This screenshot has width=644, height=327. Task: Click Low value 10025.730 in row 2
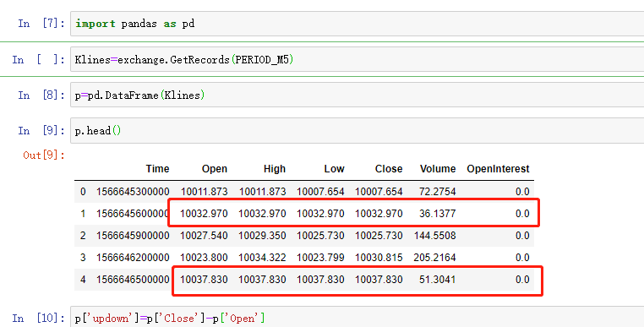321,236
